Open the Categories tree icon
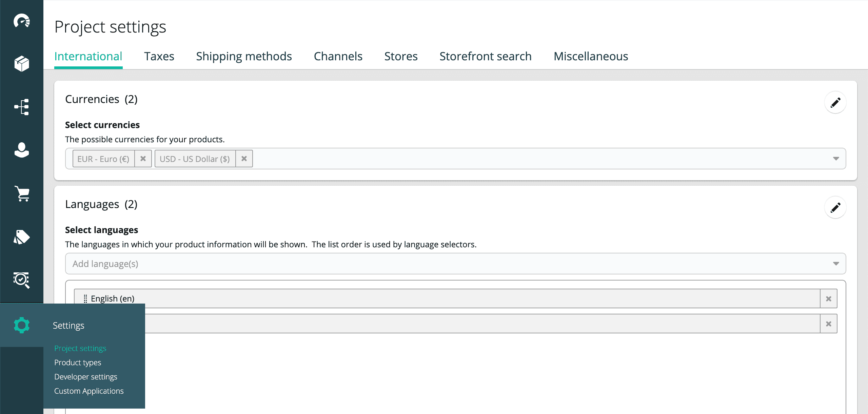The width and height of the screenshot is (868, 414). [22, 107]
